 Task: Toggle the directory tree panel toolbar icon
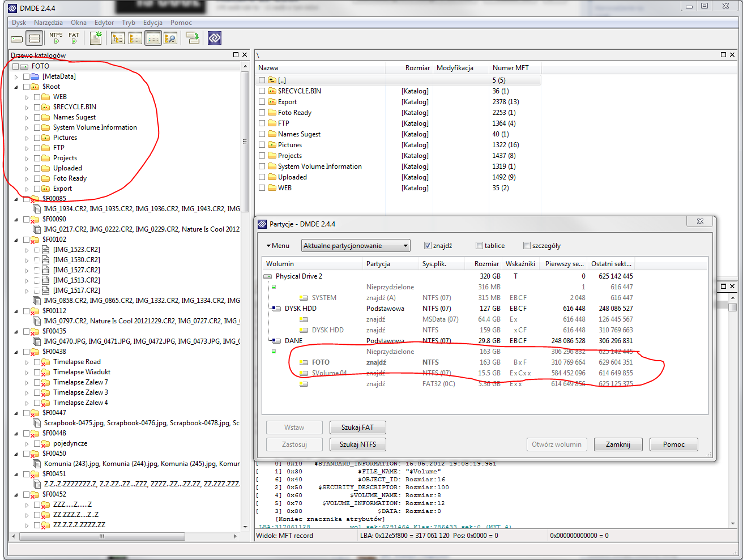tap(118, 39)
